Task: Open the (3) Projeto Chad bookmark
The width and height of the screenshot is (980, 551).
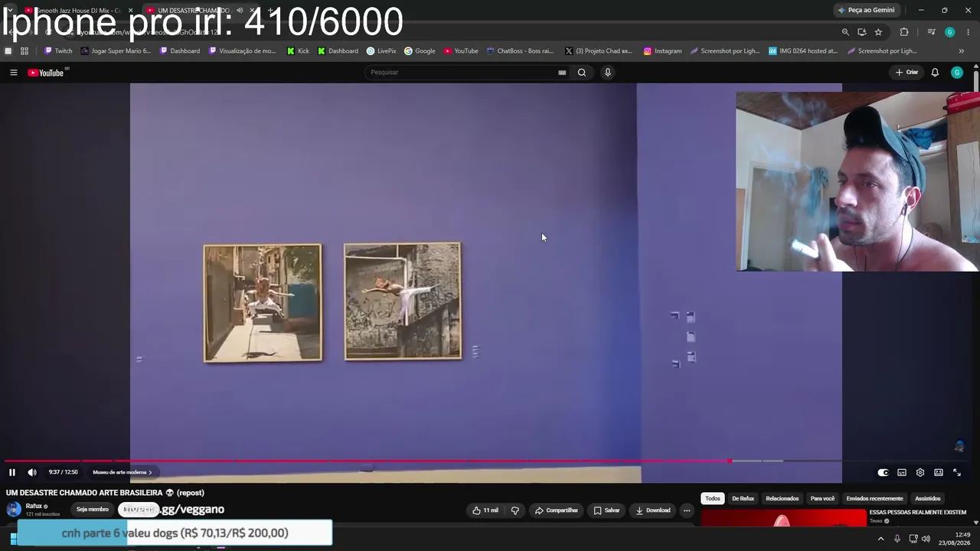Action: point(599,51)
